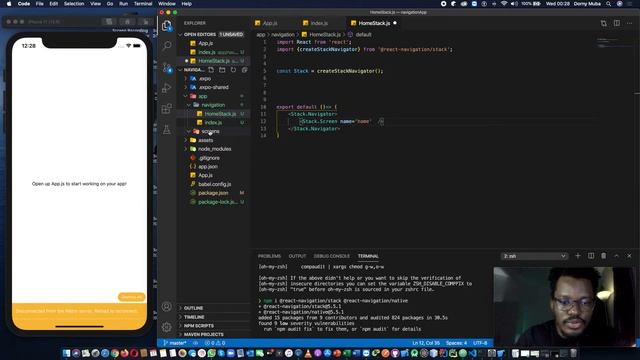Click Dismiss All button in simulator
This screenshot has width=640, height=360.
tap(131, 297)
